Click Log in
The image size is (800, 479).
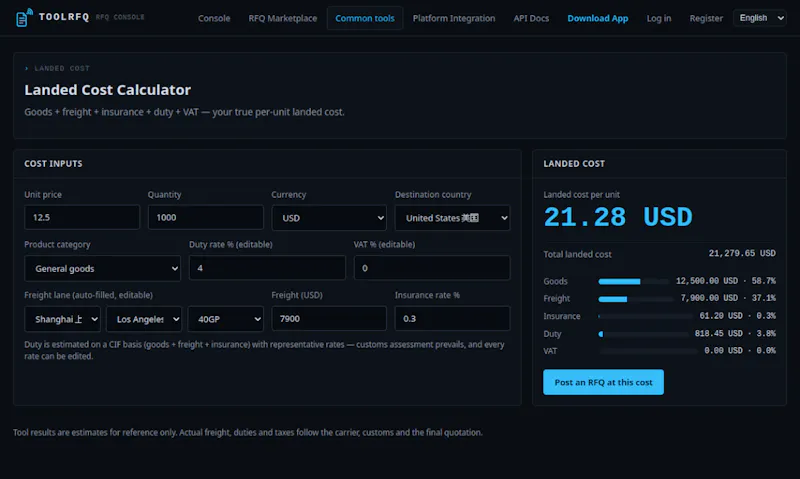pyautogui.click(x=659, y=18)
